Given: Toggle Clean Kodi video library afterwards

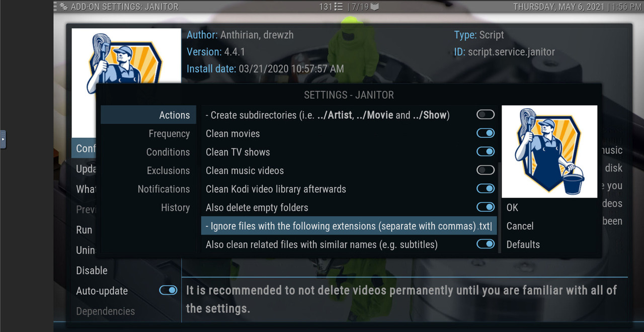Looking at the screenshot, I should point(486,189).
